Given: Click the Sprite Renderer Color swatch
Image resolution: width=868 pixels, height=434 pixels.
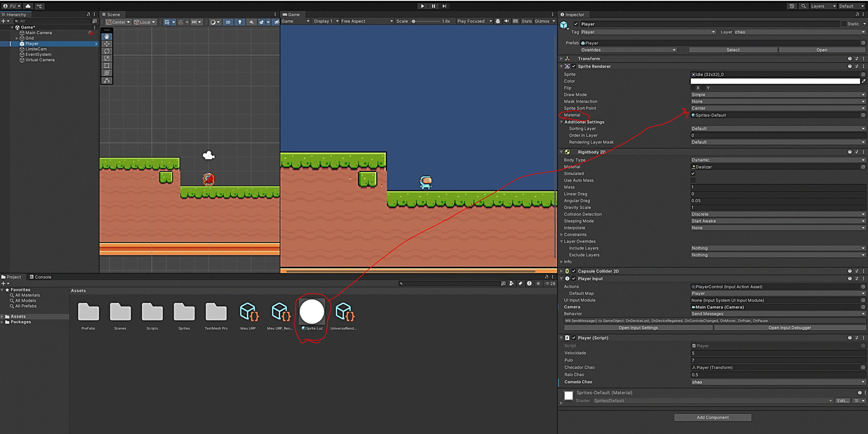Looking at the screenshot, I should 775,81.
